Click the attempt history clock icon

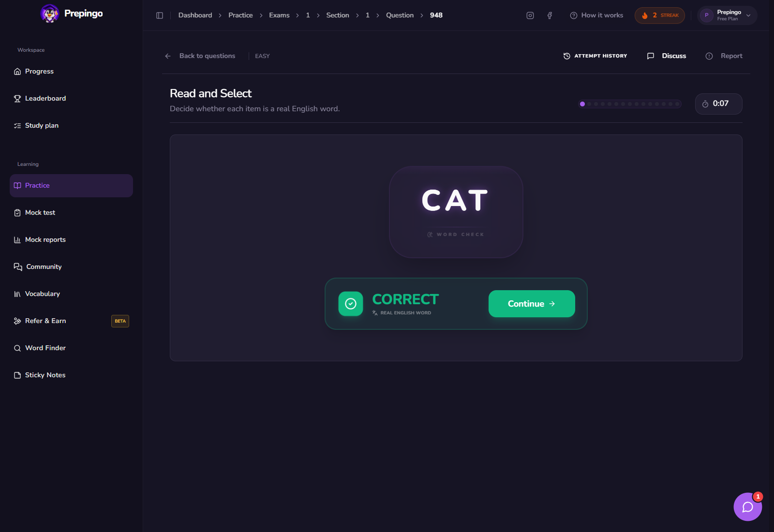pyautogui.click(x=567, y=56)
